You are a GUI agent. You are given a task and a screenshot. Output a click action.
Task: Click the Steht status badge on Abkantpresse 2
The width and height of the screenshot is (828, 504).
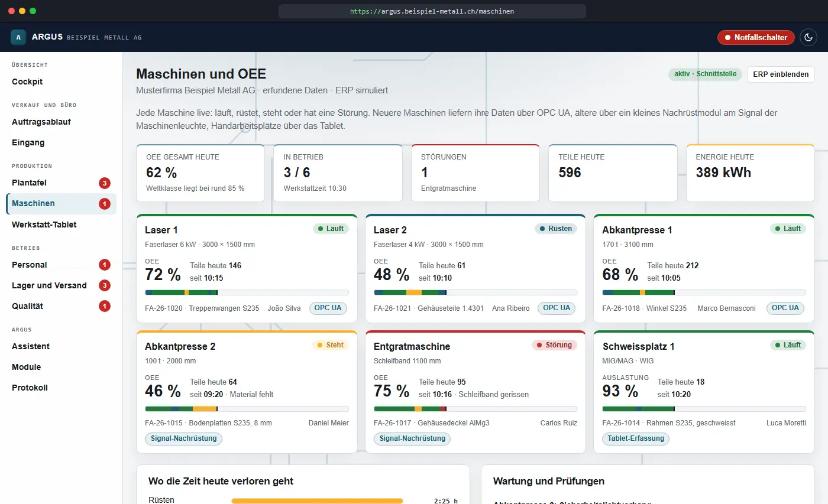[x=331, y=345]
